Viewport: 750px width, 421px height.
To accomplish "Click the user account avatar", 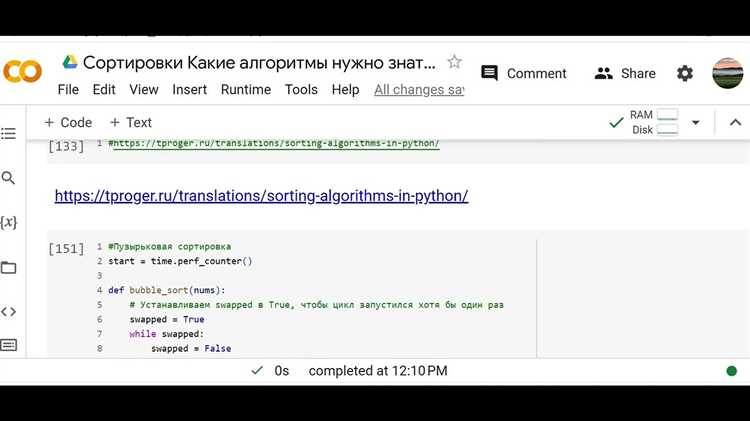I will (x=728, y=73).
